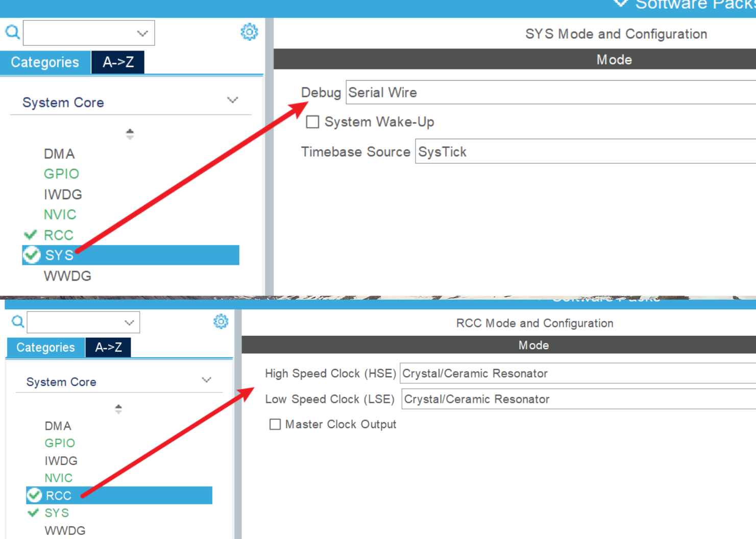756x539 pixels.
Task: Open the High Speed Clock (HSE) dropdown
Action: (578, 373)
